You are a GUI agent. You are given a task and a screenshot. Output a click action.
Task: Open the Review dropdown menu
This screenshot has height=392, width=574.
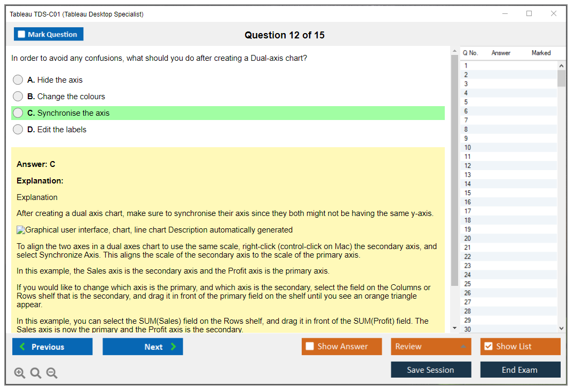click(x=430, y=347)
